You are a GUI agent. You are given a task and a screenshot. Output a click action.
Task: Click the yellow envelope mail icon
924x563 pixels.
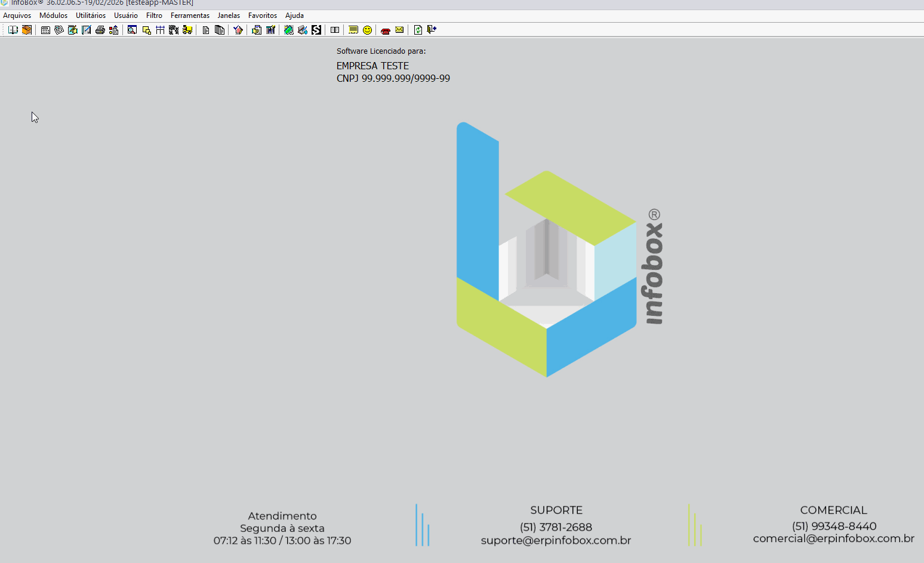click(399, 30)
